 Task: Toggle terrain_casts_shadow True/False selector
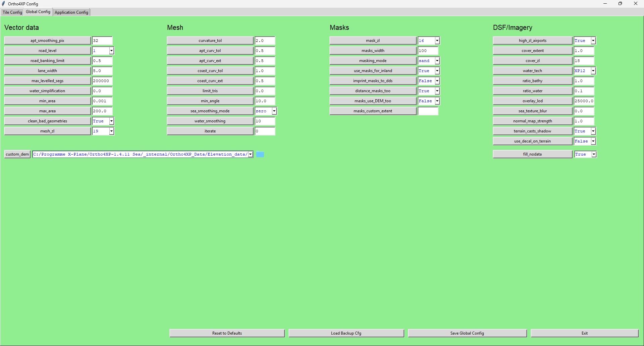pos(593,131)
